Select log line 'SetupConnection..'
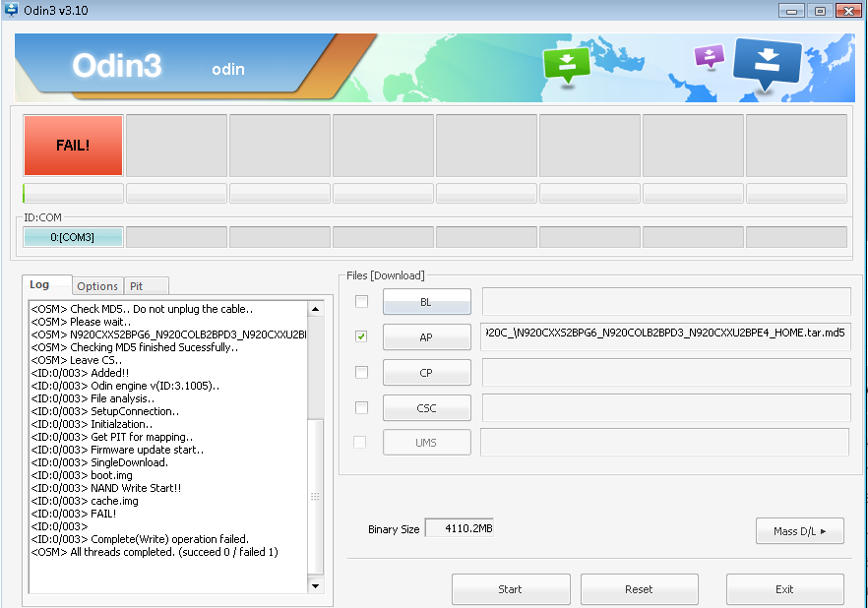 (x=105, y=411)
